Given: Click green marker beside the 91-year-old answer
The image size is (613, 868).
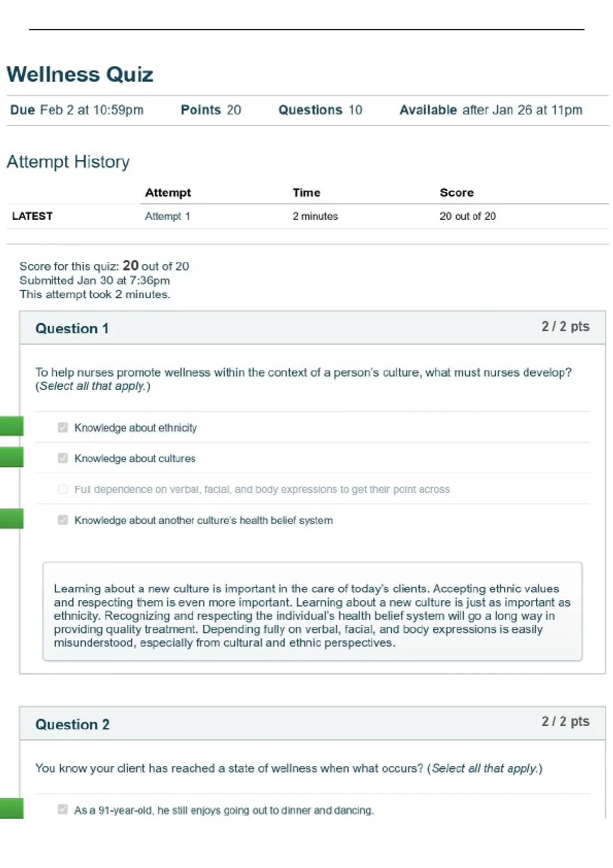Looking at the screenshot, I should coord(11,808).
